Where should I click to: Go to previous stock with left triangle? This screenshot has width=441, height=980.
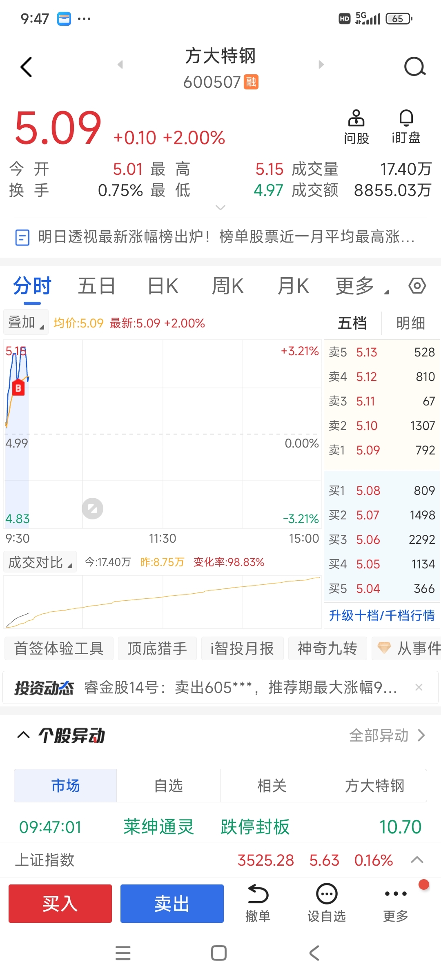(x=120, y=65)
